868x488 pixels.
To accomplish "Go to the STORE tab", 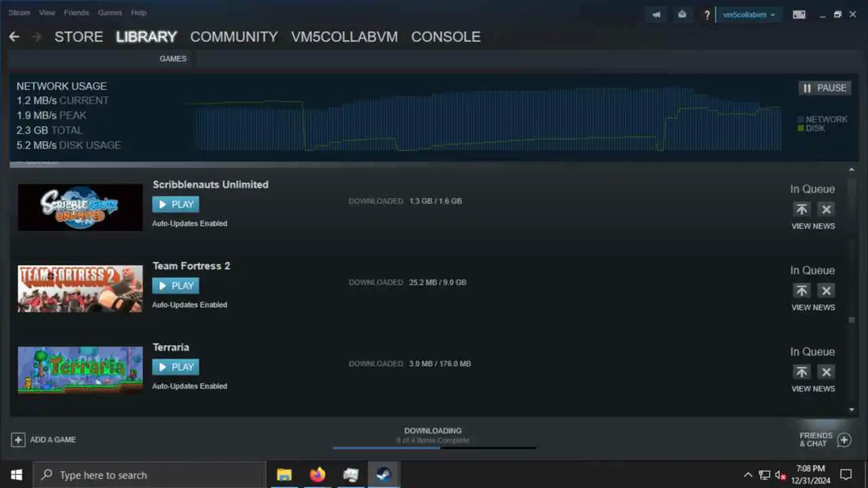I will click(79, 37).
